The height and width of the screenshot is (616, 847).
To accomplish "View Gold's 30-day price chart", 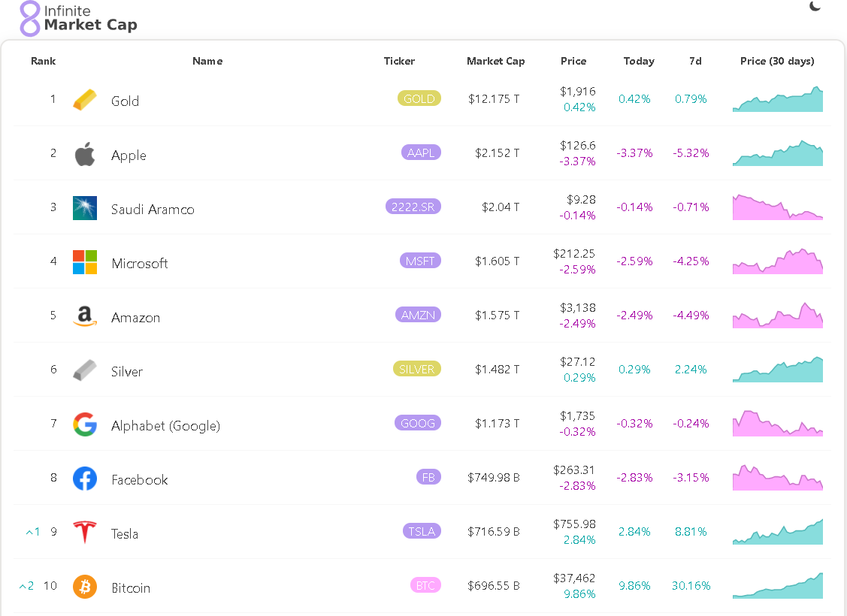I will tap(778, 99).
